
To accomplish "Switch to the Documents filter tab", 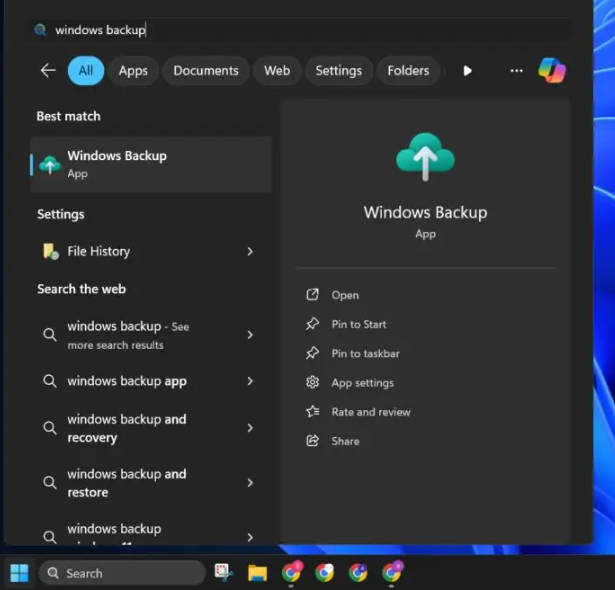I will [x=206, y=71].
